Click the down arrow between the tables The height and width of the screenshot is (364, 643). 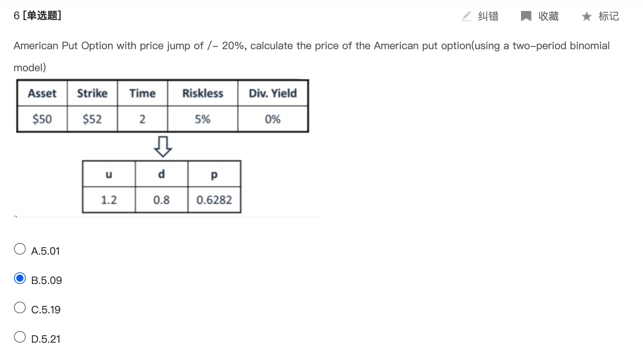click(163, 146)
